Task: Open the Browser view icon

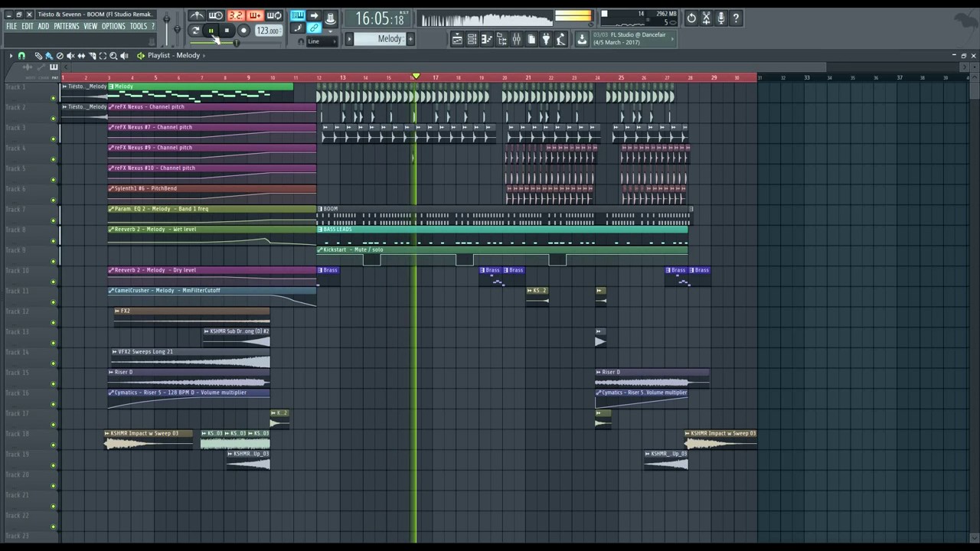Action: 501,39
